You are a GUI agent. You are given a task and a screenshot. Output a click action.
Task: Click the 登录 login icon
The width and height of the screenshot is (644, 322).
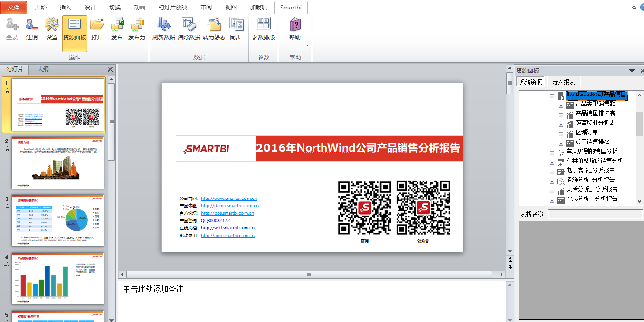click(12, 24)
